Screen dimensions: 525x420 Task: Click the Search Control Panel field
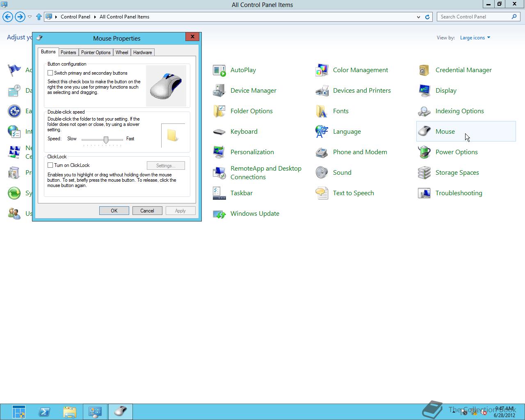479,17
